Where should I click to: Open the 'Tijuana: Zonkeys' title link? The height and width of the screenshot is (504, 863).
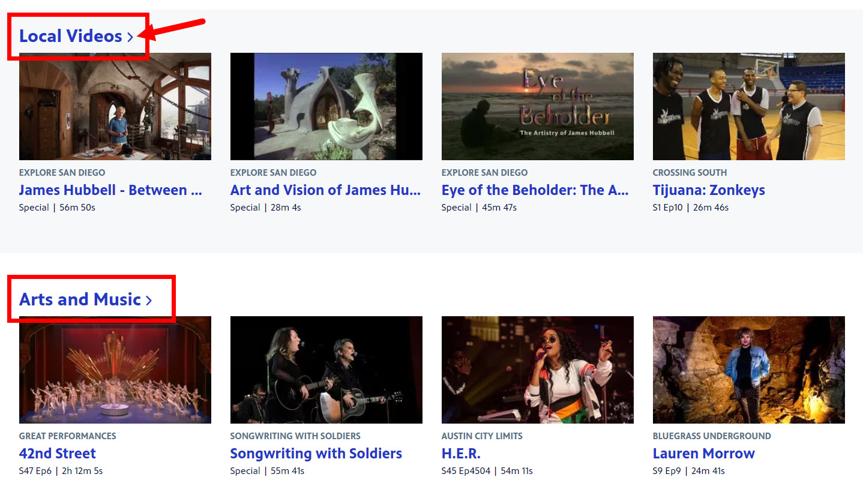[x=709, y=190]
